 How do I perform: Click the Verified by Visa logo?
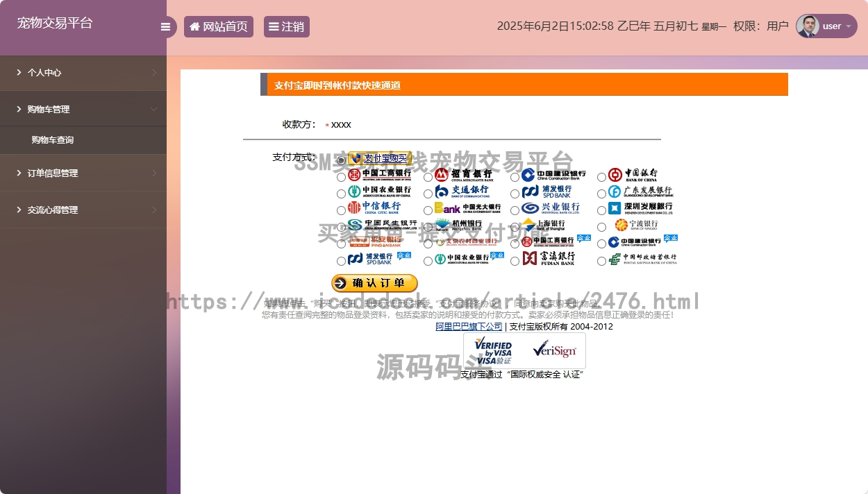tap(494, 351)
